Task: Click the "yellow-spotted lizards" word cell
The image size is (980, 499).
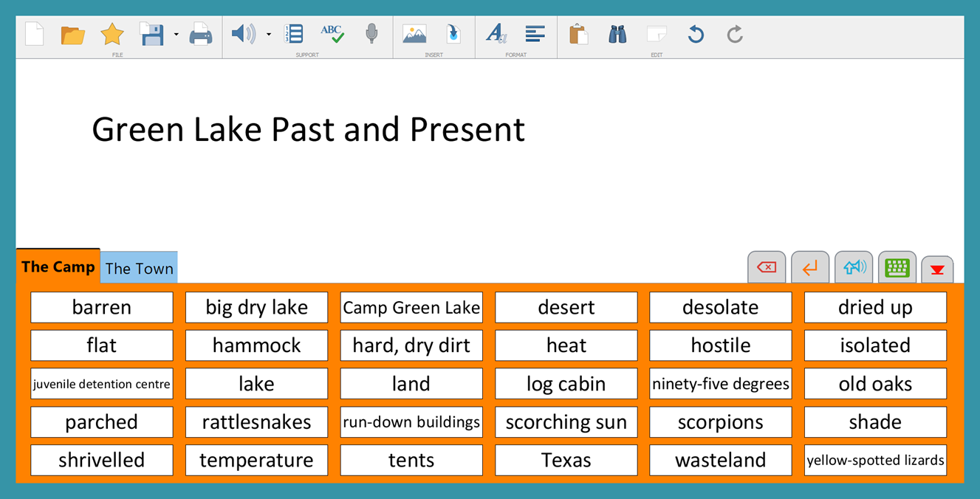Action: [x=875, y=461]
